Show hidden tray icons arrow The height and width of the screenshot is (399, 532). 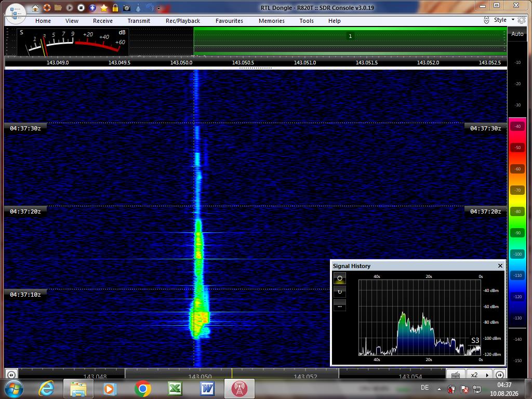point(440,389)
